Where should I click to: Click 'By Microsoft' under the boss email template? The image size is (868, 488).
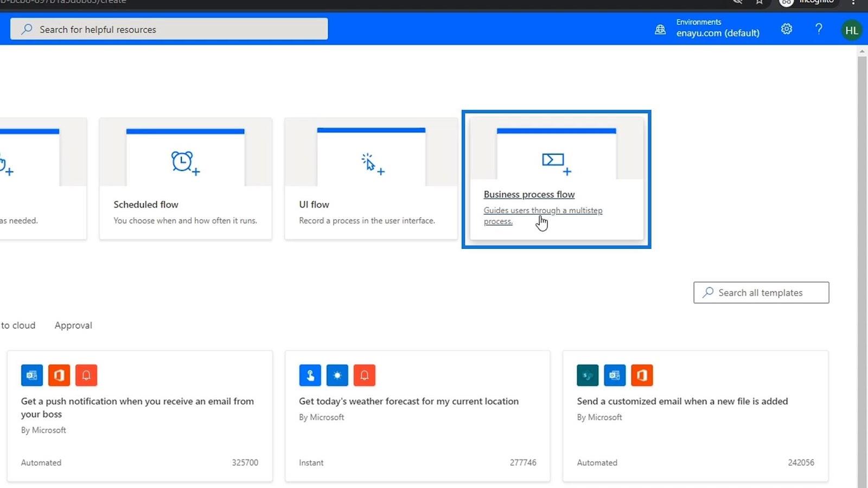pyautogui.click(x=43, y=430)
